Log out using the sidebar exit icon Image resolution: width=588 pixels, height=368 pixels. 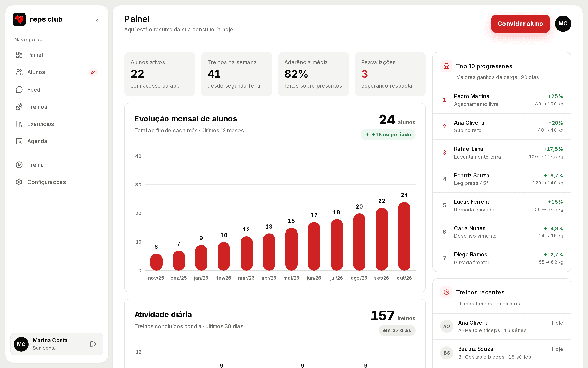tap(93, 344)
